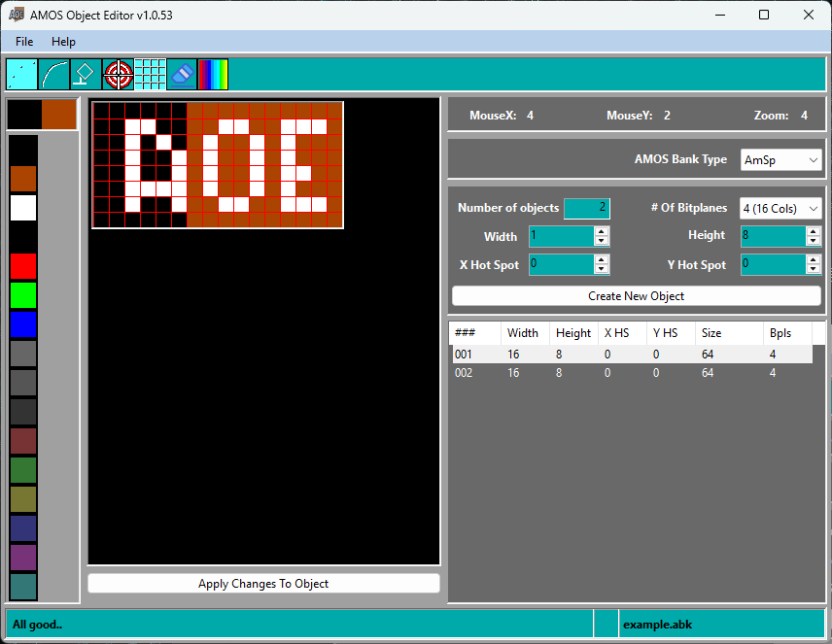832x644 pixels.
Task: Pick the black swatch directly above brown
Action: [x=23, y=149]
